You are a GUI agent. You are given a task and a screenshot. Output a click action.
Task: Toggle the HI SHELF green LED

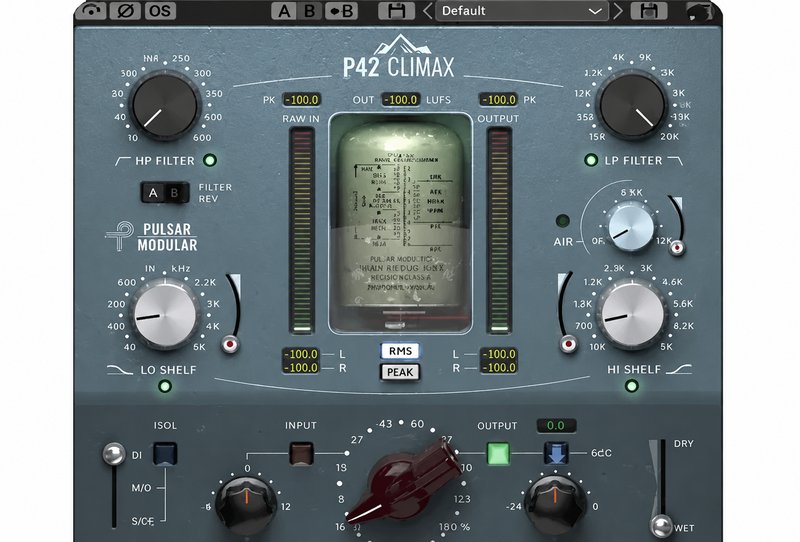coord(632,386)
